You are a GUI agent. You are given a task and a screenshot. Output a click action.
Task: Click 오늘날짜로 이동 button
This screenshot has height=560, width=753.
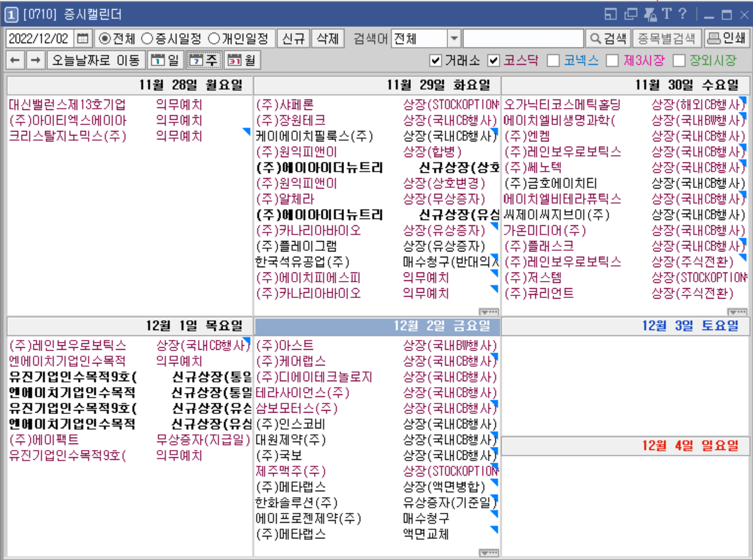click(96, 60)
